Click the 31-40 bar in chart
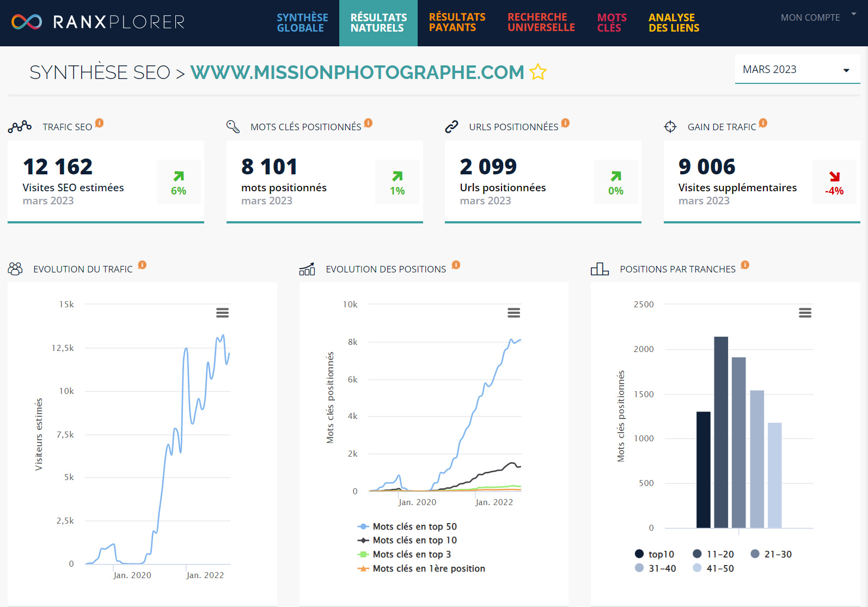Screen dimensions: 868x607 pyautogui.click(x=757, y=459)
